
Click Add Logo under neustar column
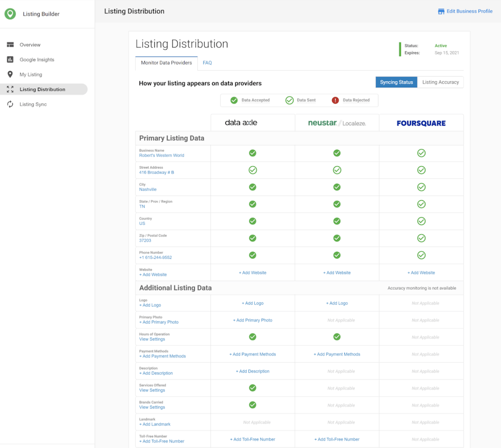point(337,303)
